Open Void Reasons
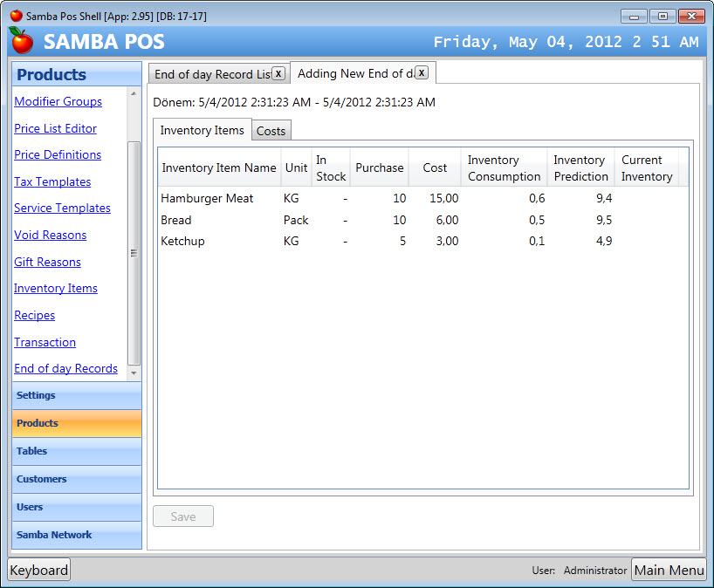The height and width of the screenshot is (588, 714). point(50,235)
